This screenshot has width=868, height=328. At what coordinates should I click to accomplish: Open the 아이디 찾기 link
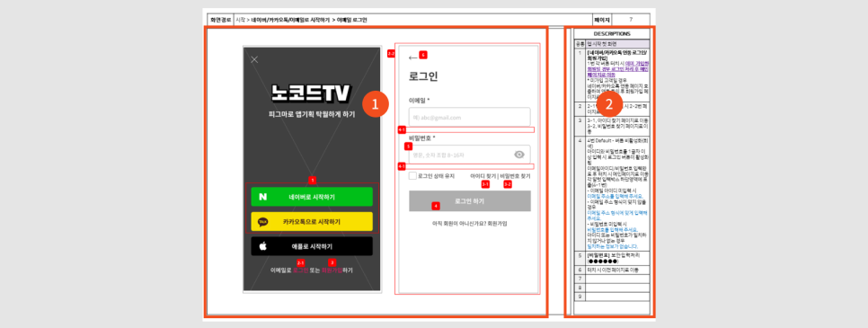[483, 175]
